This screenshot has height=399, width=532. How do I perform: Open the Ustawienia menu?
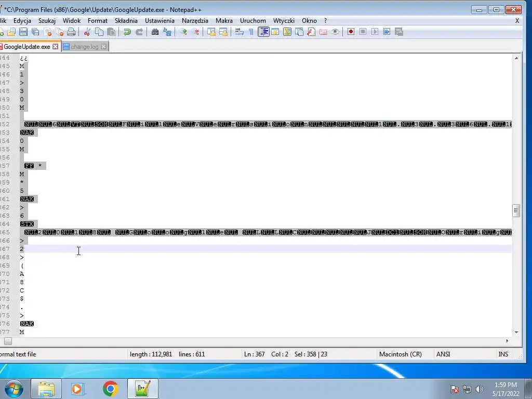159,21
